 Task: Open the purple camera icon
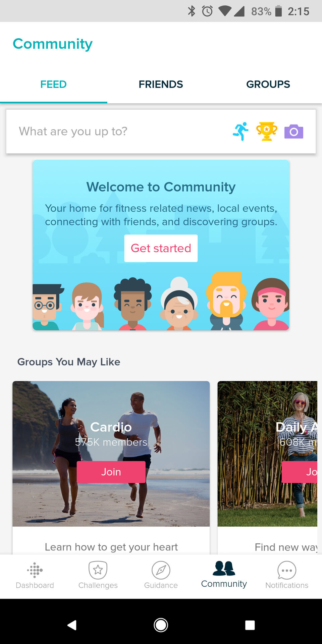[x=294, y=131]
